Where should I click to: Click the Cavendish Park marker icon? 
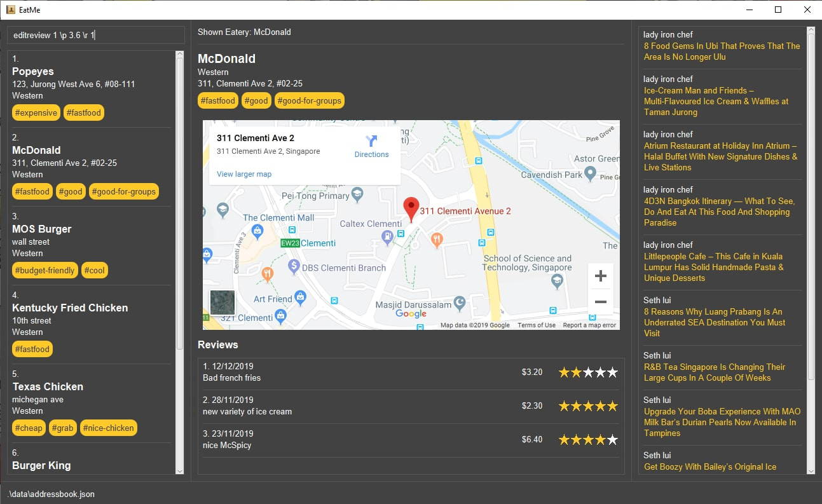(590, 173)
